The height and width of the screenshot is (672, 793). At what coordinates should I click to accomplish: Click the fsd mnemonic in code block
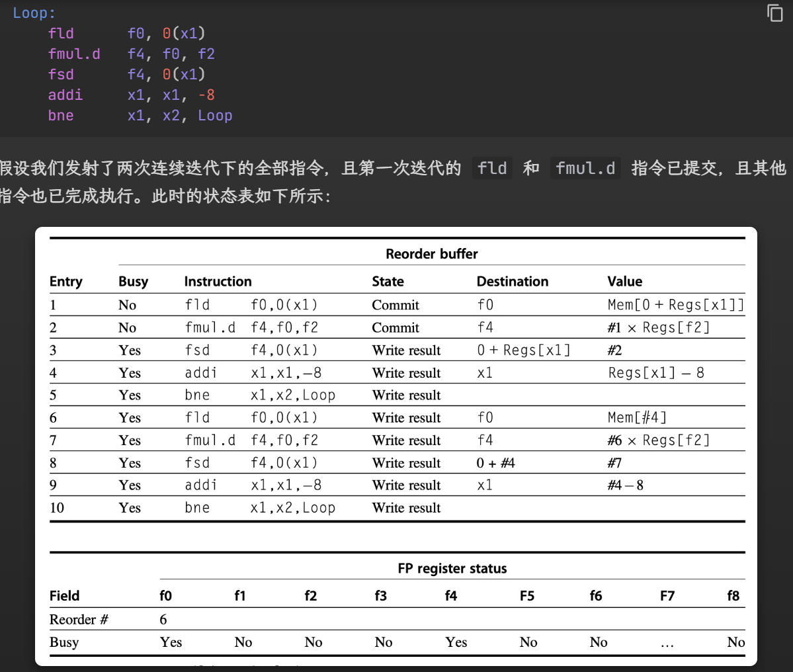tap(61, 74)
